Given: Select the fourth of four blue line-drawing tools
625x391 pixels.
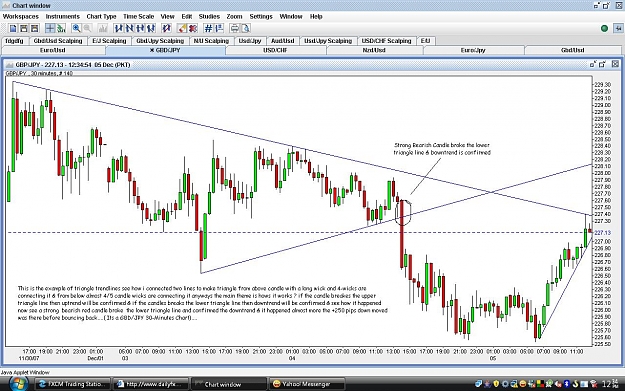Looking at the screenshot, I should tap(151, 28).
